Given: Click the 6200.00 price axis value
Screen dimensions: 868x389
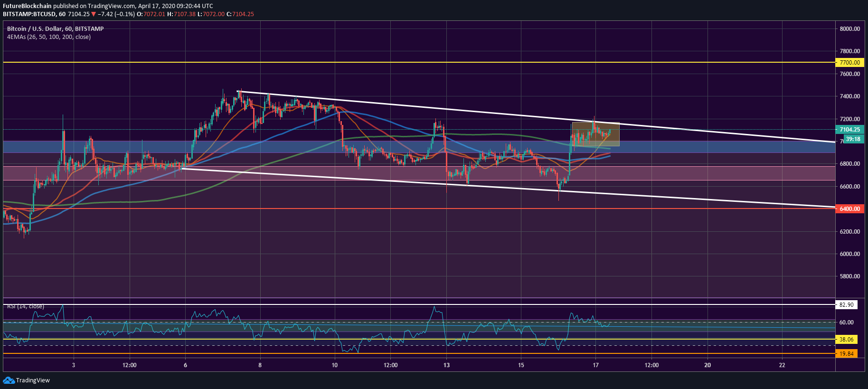Looking at the screenshot, I should pos(850,232).
